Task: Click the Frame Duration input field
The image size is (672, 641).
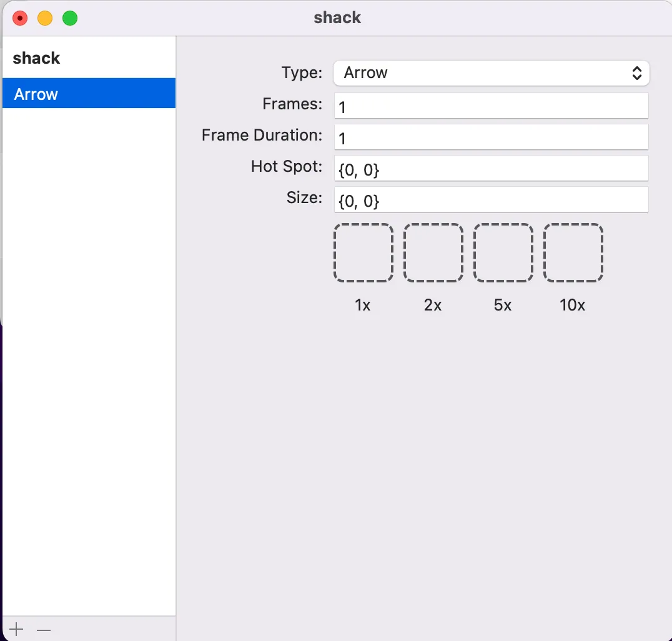Action: tap(491, 137)
